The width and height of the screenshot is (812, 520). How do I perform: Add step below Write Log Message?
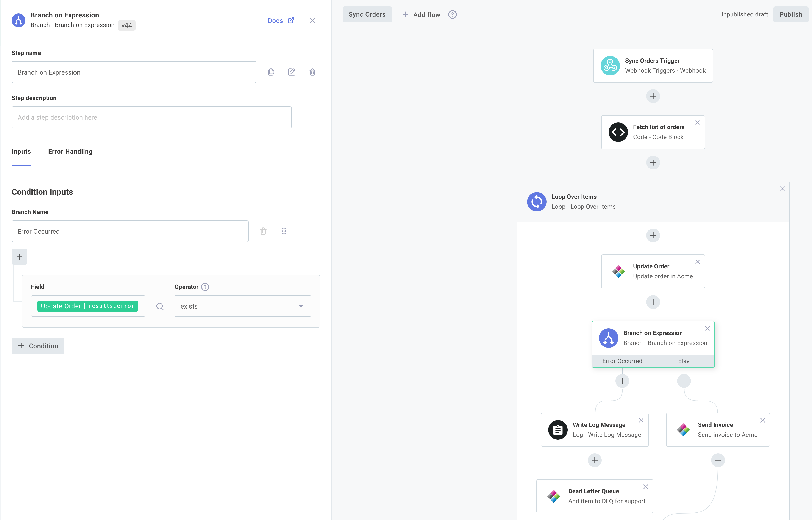(x=595, y=460)
